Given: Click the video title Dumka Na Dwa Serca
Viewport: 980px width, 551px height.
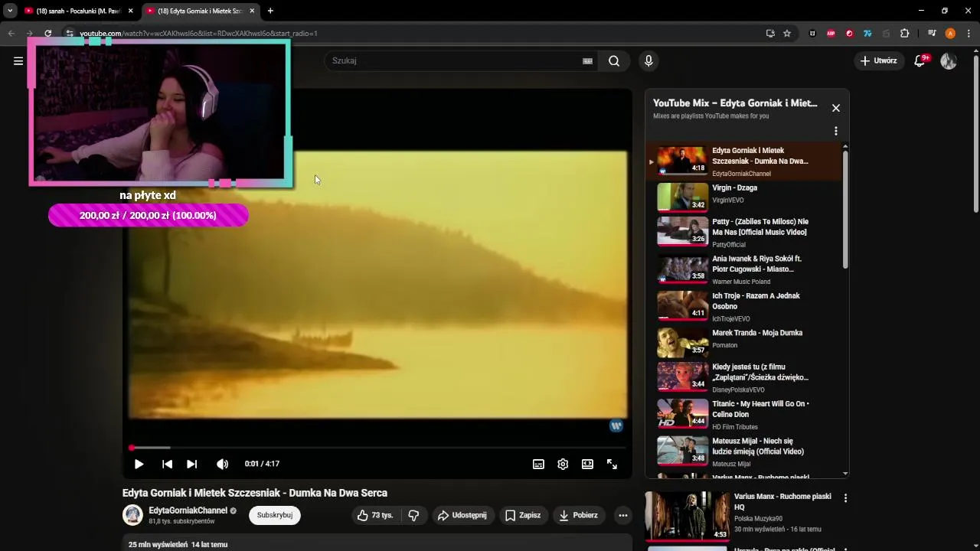Looking at the screenshot, I should (x=255, y=493).
